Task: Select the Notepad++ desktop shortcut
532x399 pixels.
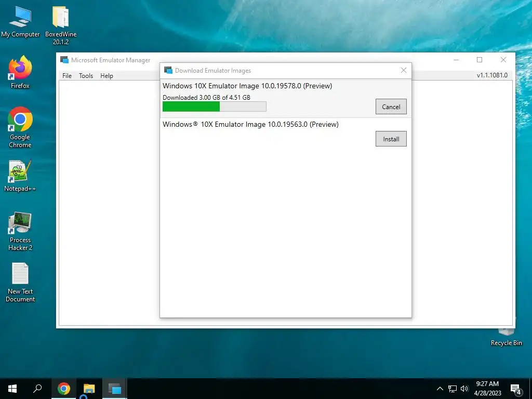Action: coord(20,176)
